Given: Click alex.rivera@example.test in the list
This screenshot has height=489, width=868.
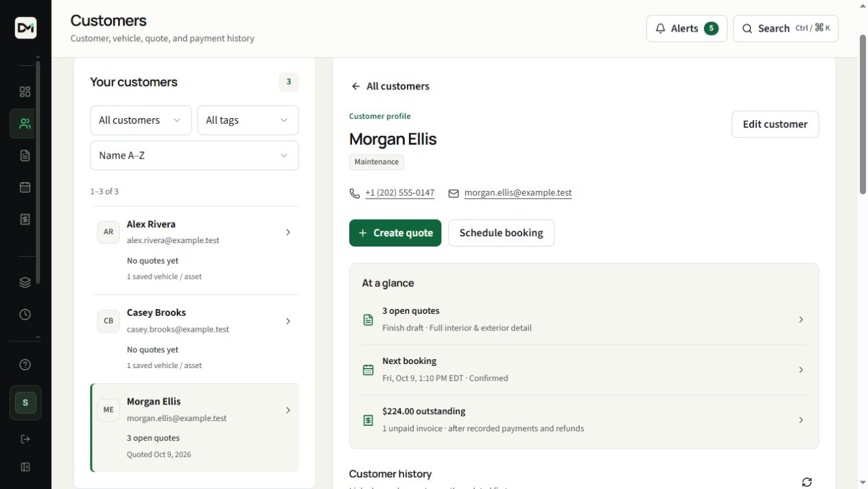Looking at the screenshot, I should (173, 240).
